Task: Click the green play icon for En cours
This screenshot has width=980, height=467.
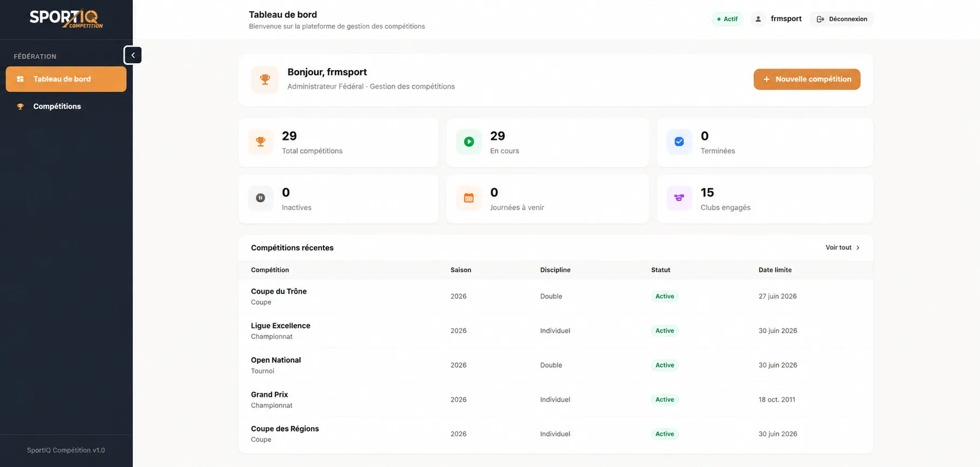Action: [x=469, y=142]
